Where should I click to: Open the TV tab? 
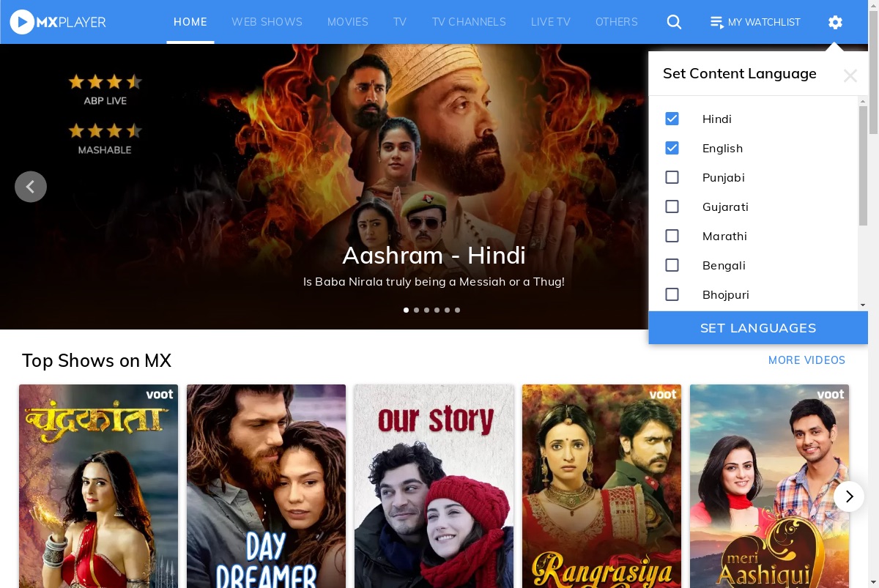point(400,22)
